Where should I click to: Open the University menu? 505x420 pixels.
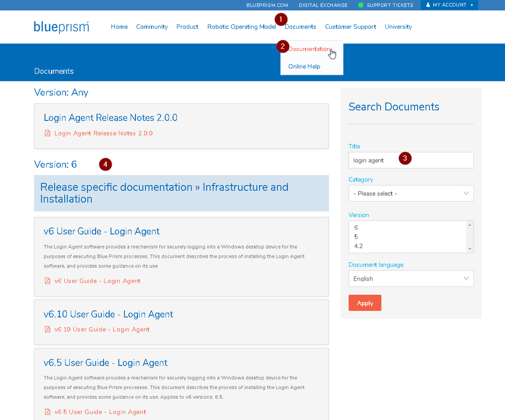(x=398, y=27)
